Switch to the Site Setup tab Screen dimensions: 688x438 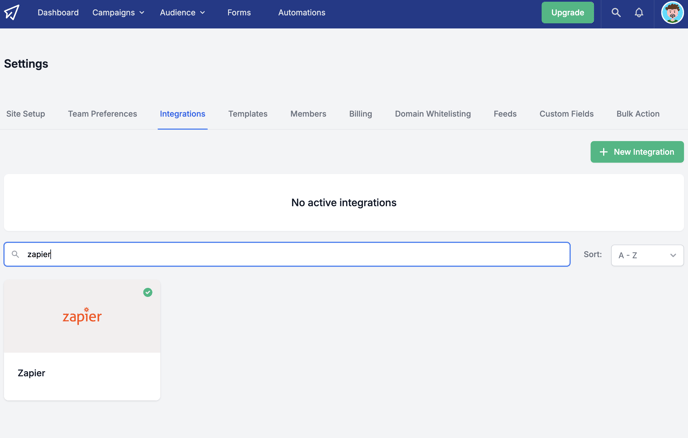[25, 114]
